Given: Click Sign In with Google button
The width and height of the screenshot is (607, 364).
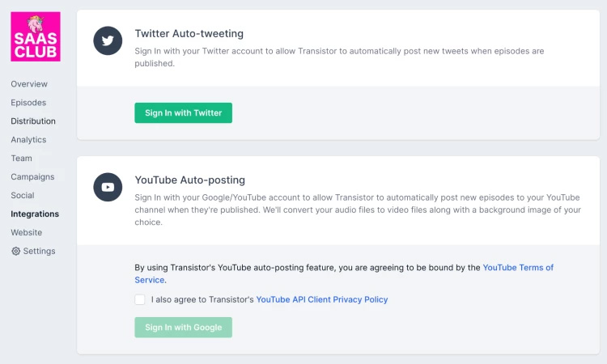Looking at the screenshot, I should [x=184, y=328].
